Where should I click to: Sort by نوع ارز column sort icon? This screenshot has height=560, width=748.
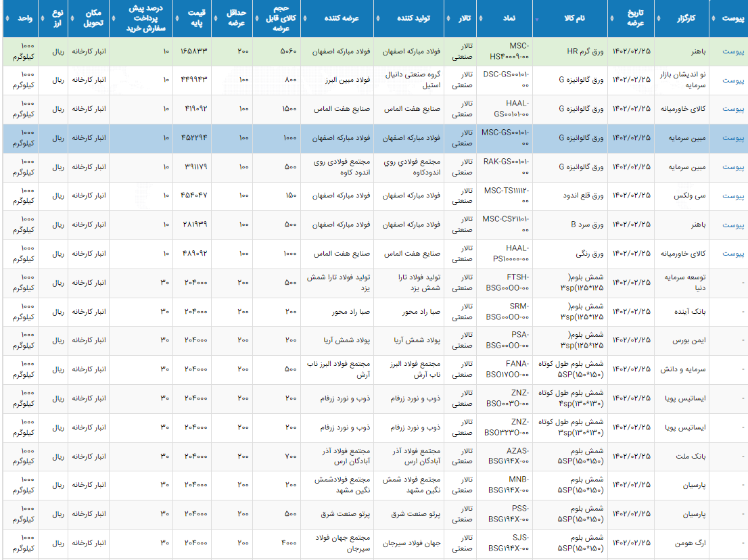[x=43, y=19]
